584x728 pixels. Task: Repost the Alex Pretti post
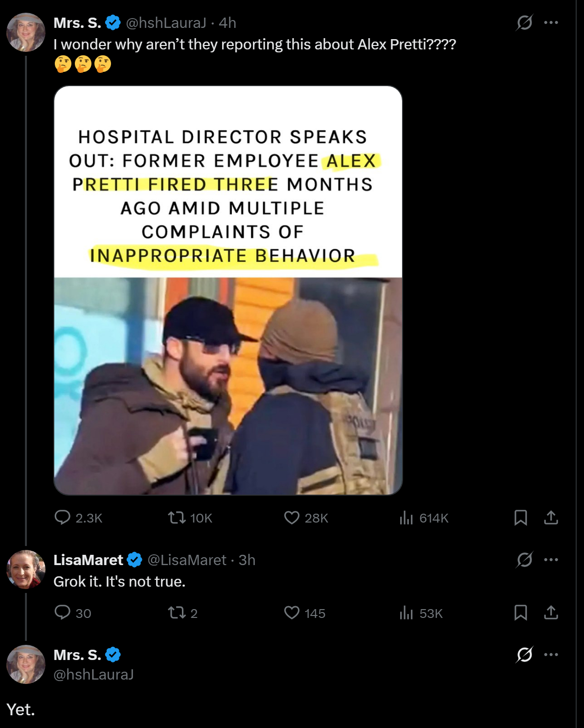177,518
